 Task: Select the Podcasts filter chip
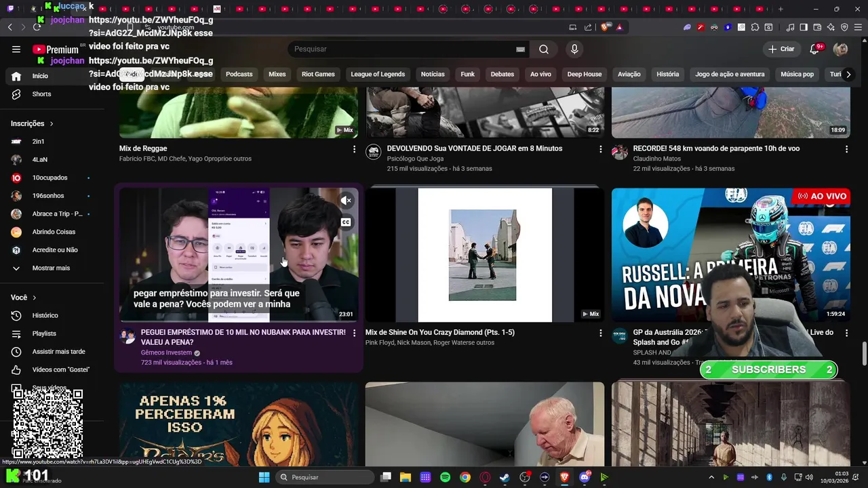click(x=239, y=75)
